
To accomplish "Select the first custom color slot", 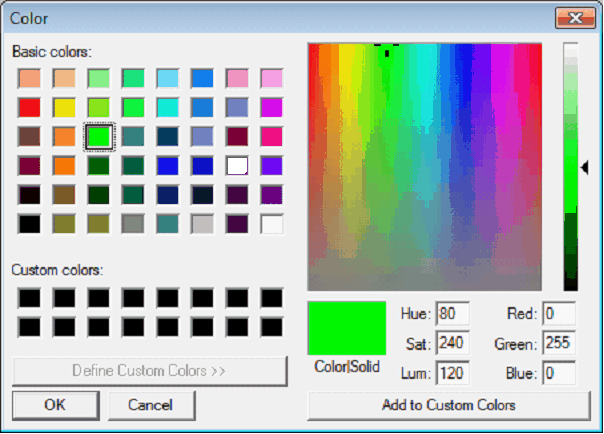I will (29, 297).
